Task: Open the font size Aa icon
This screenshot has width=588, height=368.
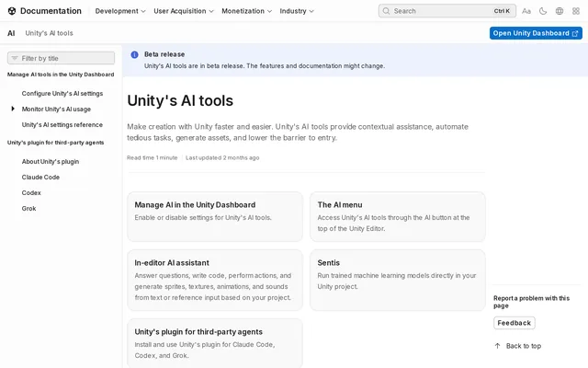Action: pyautogui.click(x=526, y=11)
